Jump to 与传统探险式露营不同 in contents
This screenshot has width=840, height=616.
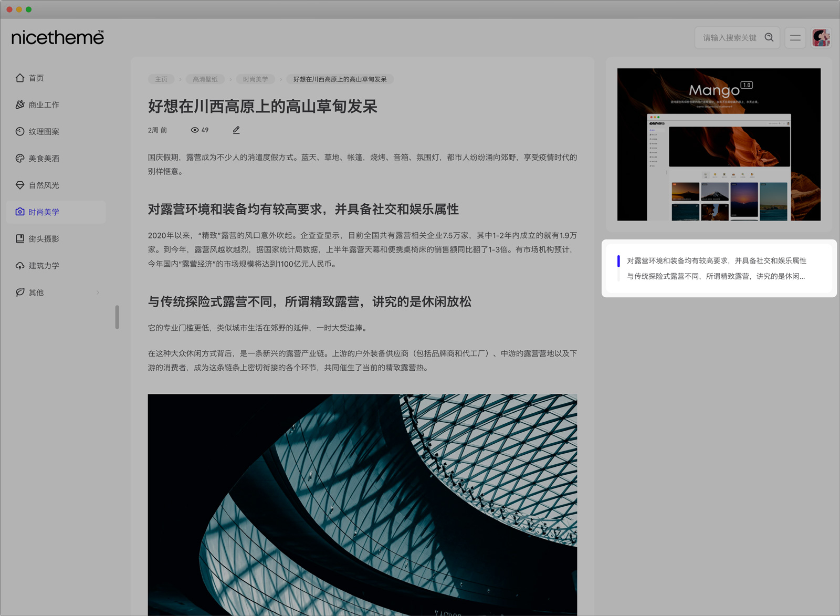[x=716, y=276]
